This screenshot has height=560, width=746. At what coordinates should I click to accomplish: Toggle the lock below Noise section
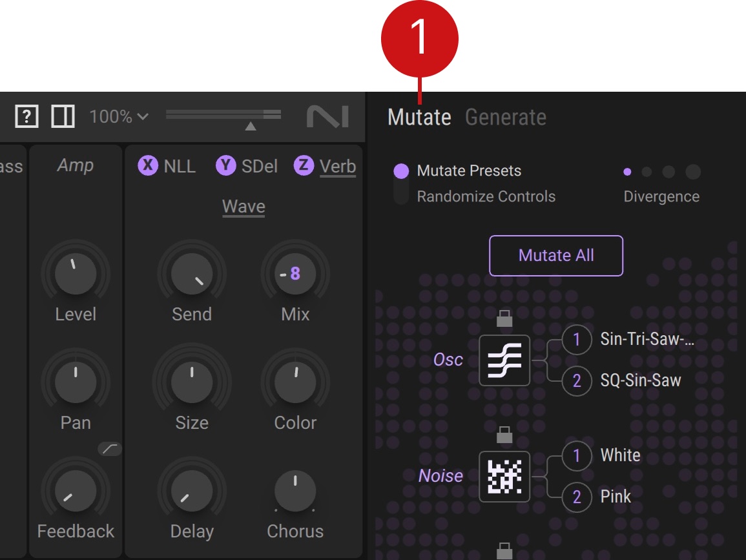tap(504, 551)
